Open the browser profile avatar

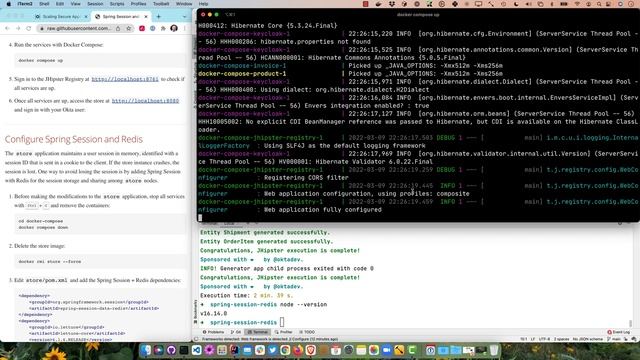pos(174,28)
